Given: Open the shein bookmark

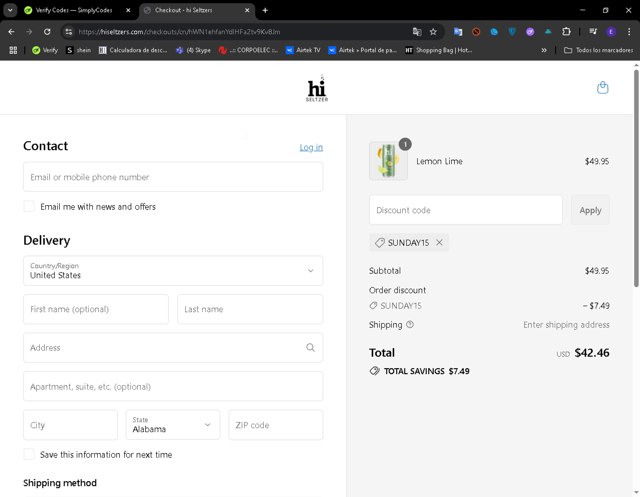Looking at the screenshot, I should coord(78,50).
